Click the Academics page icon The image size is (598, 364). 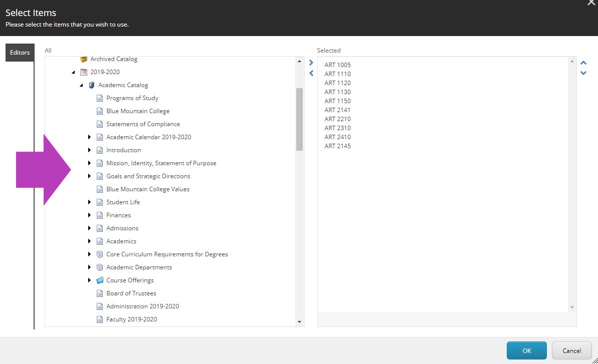pyautogui.click(x=100, y=241)
